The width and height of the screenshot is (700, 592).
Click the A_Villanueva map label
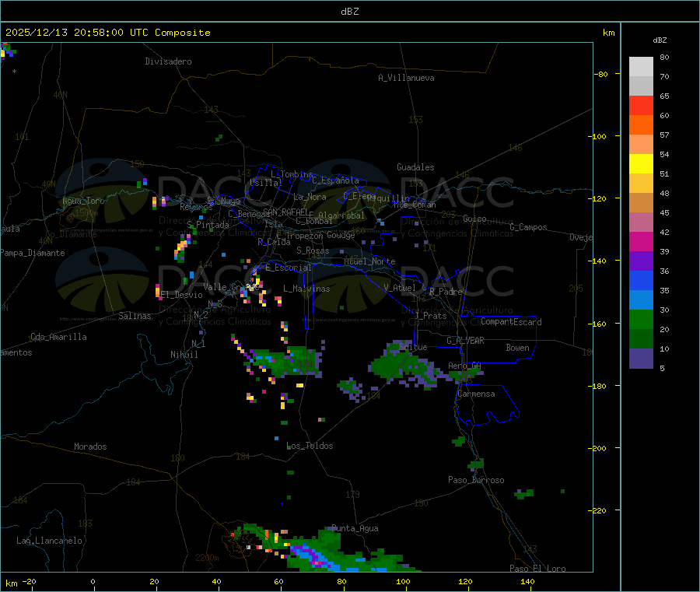coord(406,78)
